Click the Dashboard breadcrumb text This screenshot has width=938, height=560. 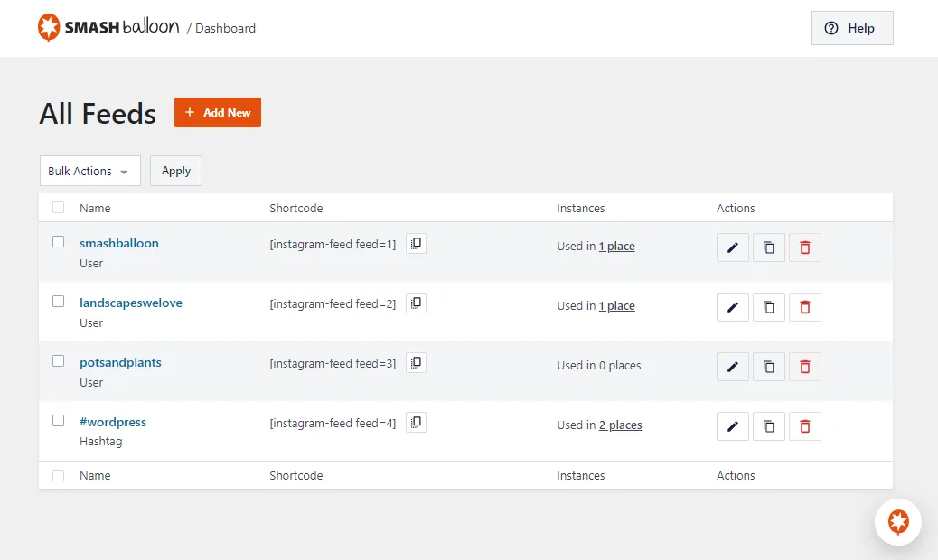point(225,28)
